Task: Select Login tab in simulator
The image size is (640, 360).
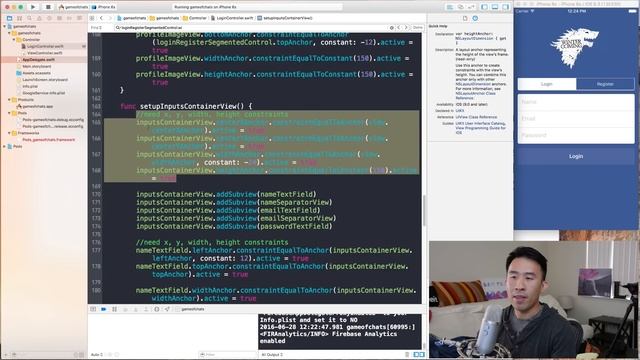Action: (547, 84)
